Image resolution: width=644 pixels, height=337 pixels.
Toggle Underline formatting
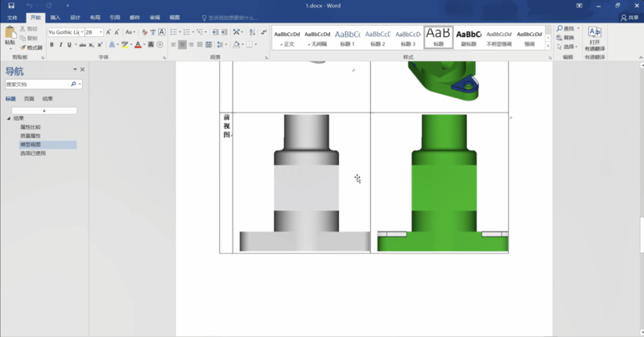(x=70, y=45)
